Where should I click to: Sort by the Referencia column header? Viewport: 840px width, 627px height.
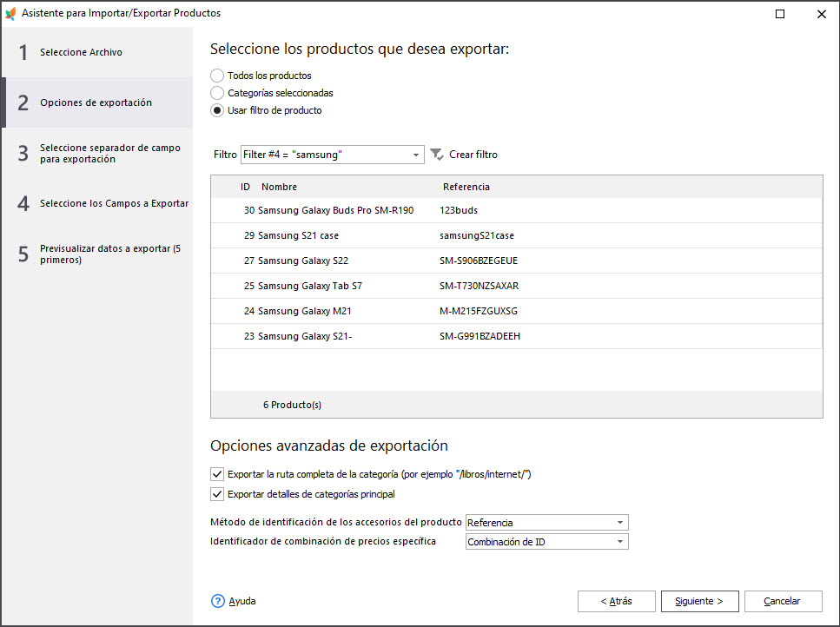point(466,187)
